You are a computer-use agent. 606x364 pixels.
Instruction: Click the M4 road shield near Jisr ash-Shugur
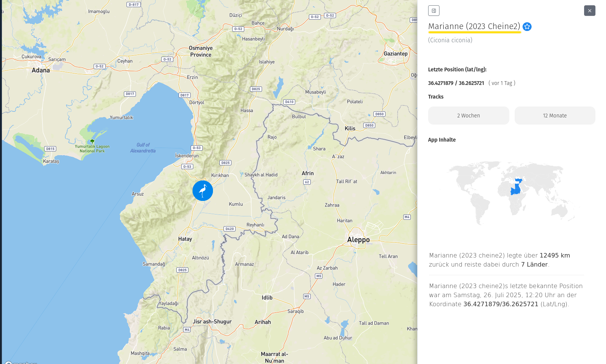pos(187,330)
